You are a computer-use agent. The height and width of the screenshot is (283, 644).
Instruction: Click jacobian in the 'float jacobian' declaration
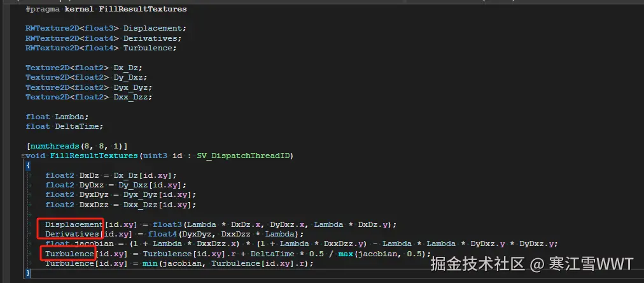94,244
